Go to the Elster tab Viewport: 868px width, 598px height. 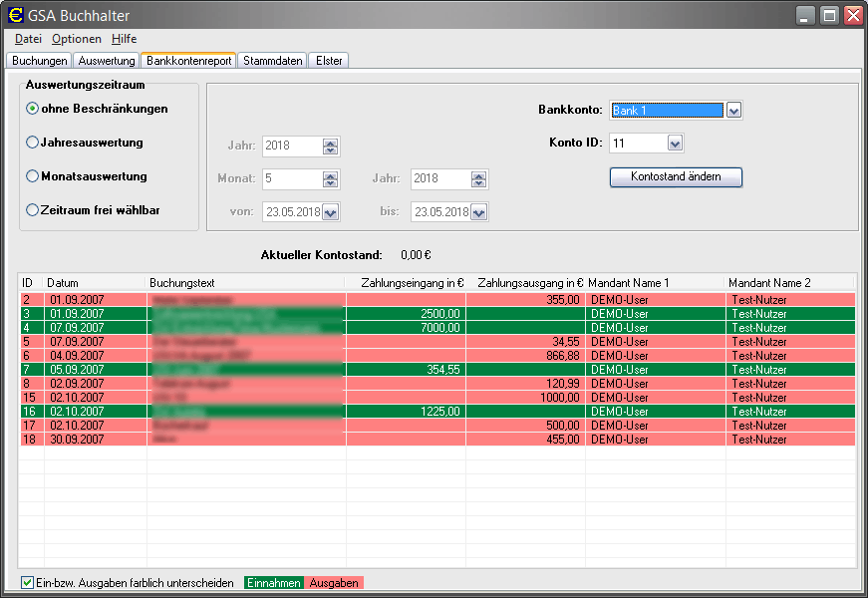329,61
